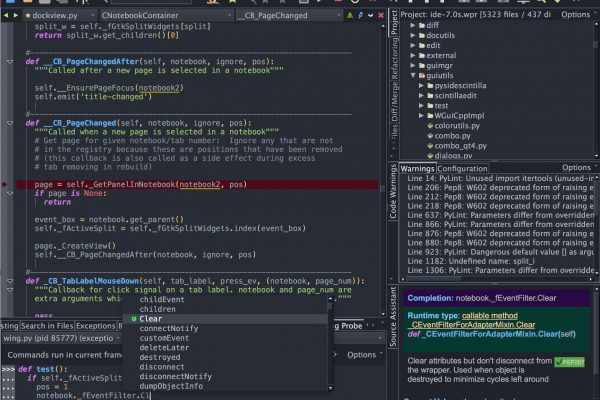This screenshot has width=600, height=400.
Task: Select the vertical Source Assistant tab
Action: (x=393, y=317)
